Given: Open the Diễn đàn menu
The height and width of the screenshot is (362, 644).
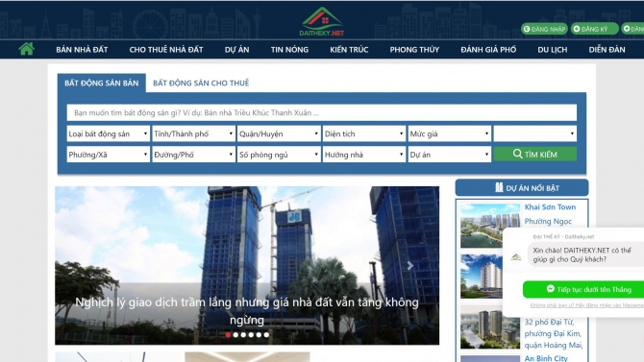Looking at the screenshot, I should [607, 50].
